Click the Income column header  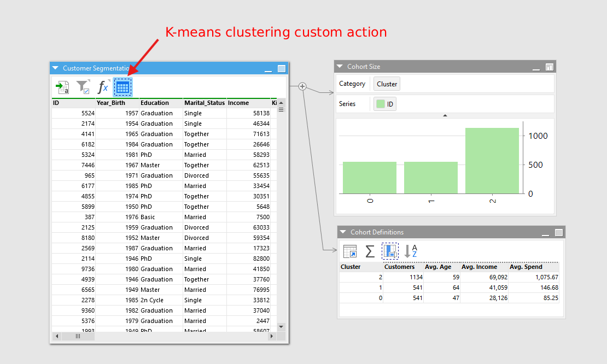[x=248, y=103]
